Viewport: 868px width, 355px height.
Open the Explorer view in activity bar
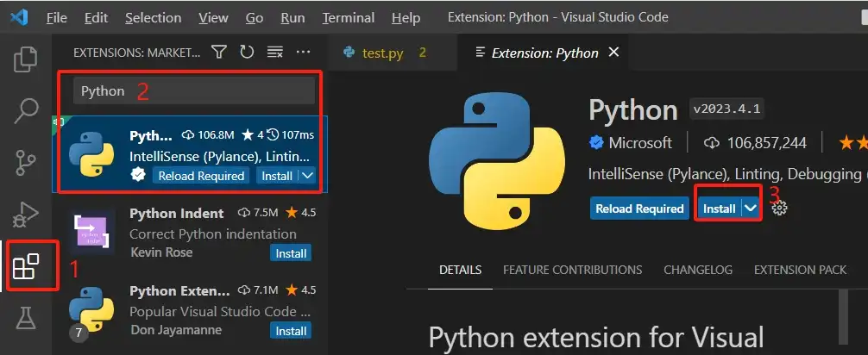coord(26,59)
